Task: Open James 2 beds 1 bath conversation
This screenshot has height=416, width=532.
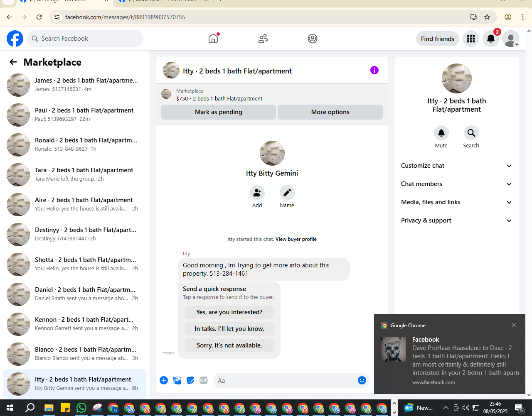Action: pyautogui.click(x=75, y=85)
